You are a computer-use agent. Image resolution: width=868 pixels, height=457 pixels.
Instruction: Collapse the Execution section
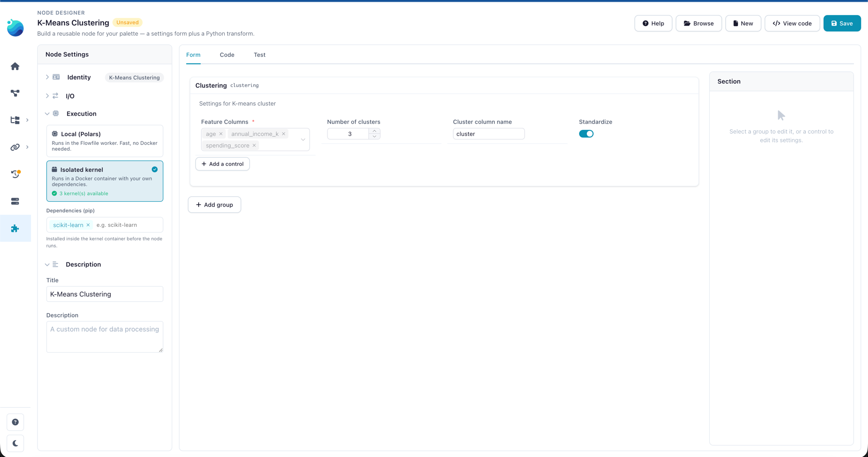47,114
